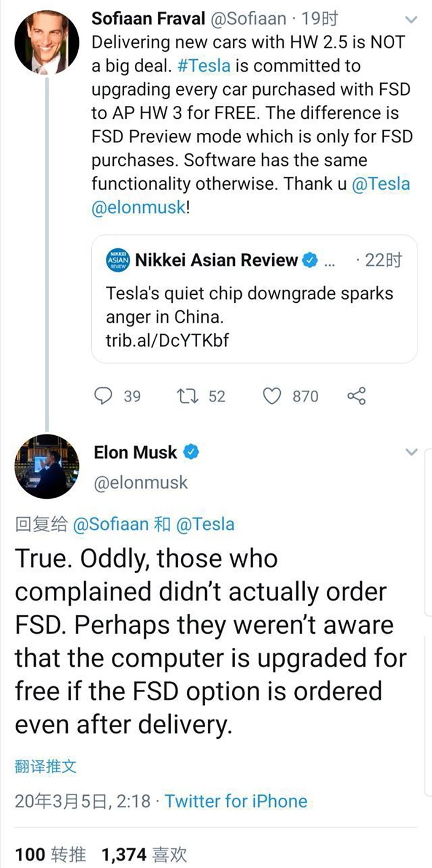Open @Sofiaan mention in reply line

(x=110, y=524)
